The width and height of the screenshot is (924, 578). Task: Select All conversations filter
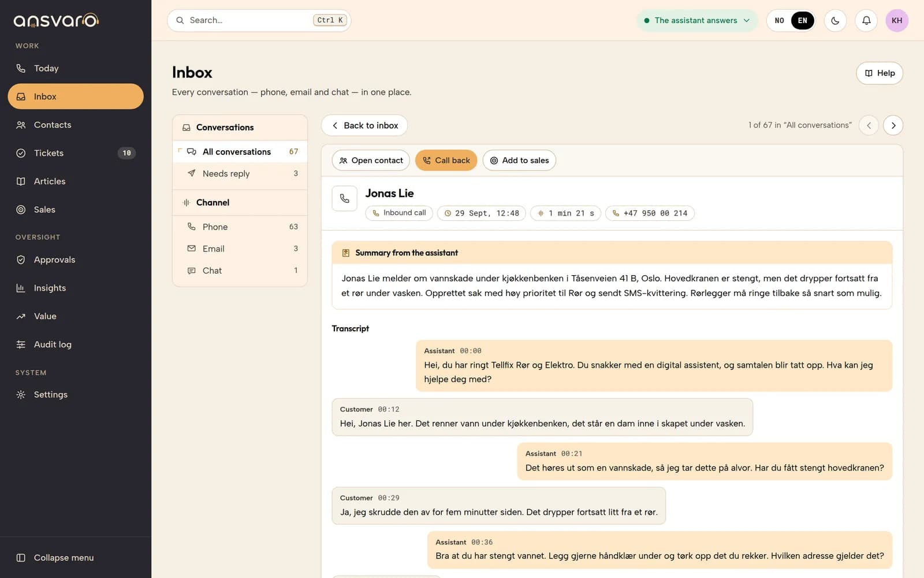coord(240,151)
